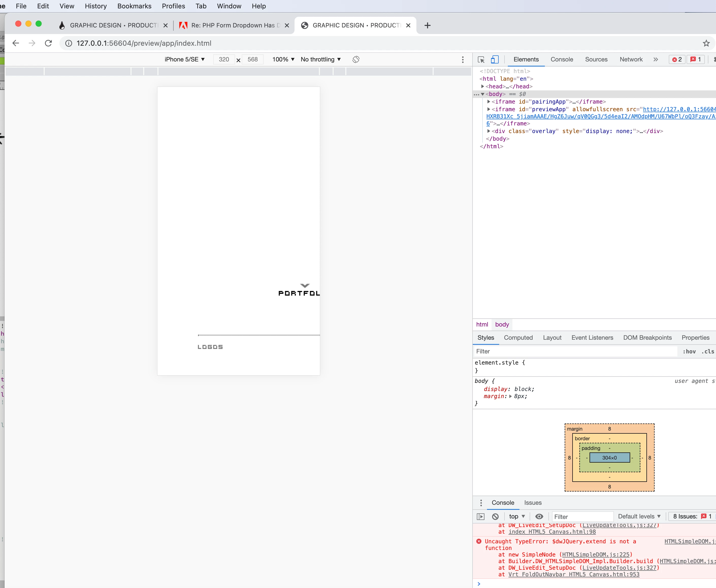Reload the page with refresh icon
The image size is (716, 588).
48,43
